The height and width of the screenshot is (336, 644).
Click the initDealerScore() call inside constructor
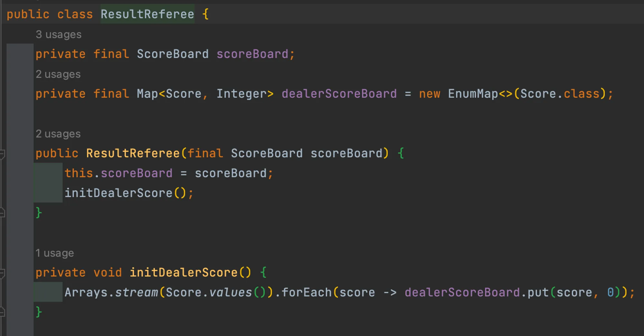pos(118,193)
